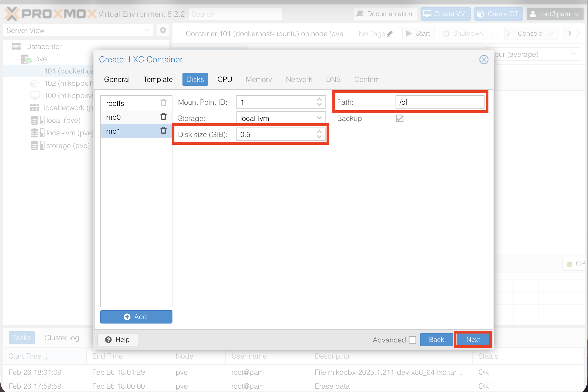Expand the Server View selector
This screenshot has width=588, height=392.
[147, 30]
